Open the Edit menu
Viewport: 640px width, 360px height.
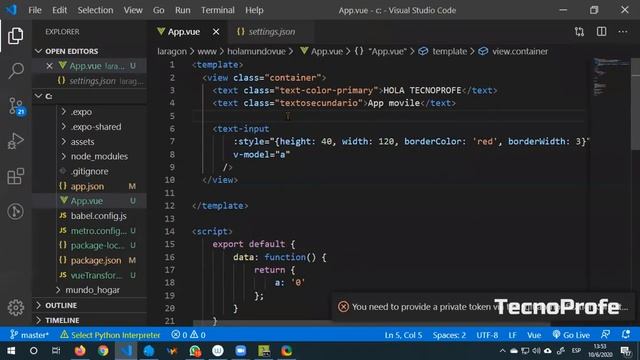point(59,10)
